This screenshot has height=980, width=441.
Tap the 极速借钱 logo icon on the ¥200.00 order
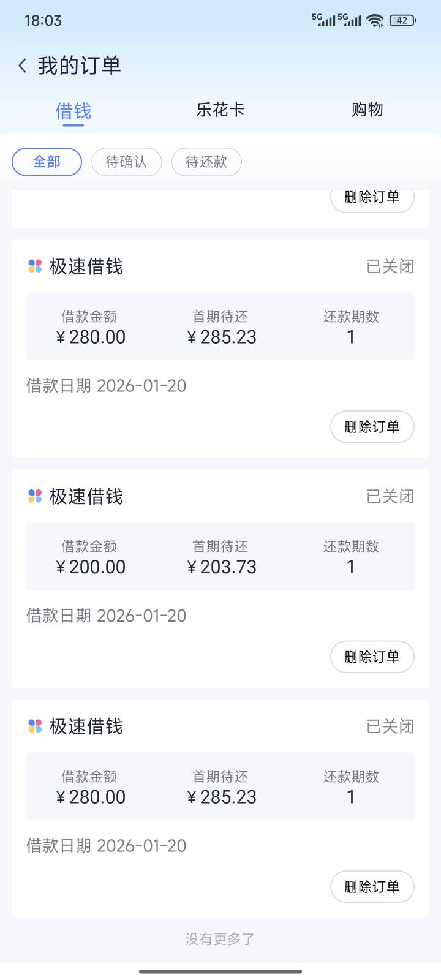(x=35, y=496)
